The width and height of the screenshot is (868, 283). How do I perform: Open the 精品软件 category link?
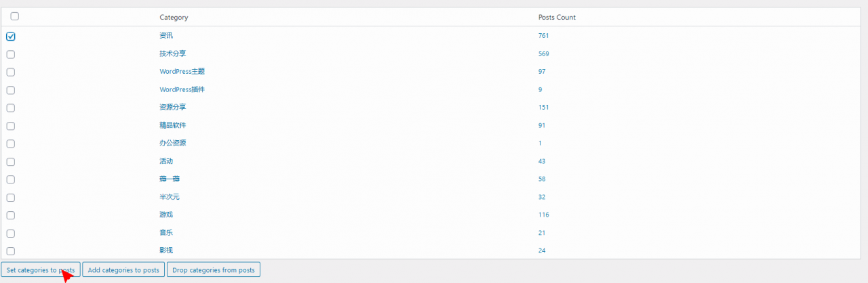click(x=172, y=125)
